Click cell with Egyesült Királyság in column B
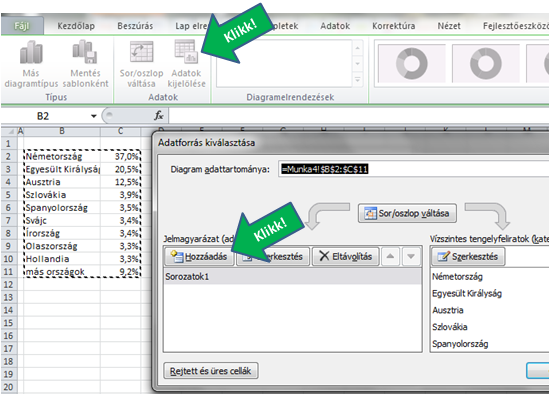Image resolution: width=549 pixels, height=394 pixels. [x=62, y=169]
